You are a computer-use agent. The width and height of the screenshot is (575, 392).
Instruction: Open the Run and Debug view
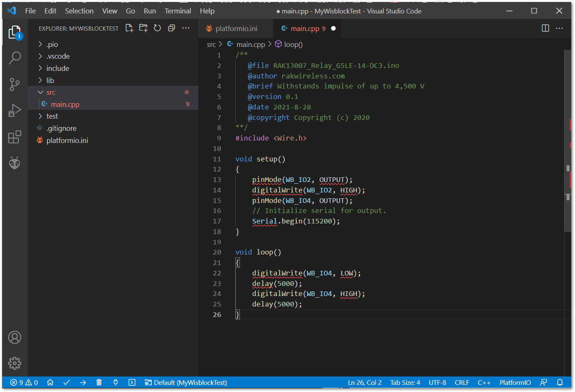coord(15,111)
